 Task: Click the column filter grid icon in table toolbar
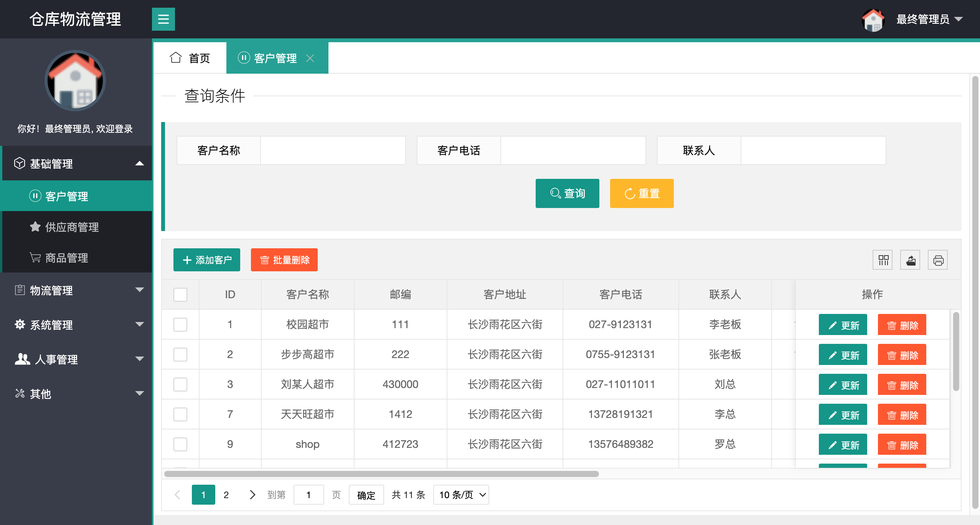(883, 260)
